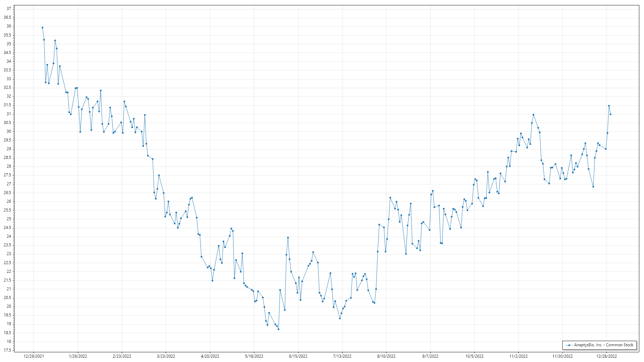
Task: Click the final data point at 31
Action: (610, 114)
